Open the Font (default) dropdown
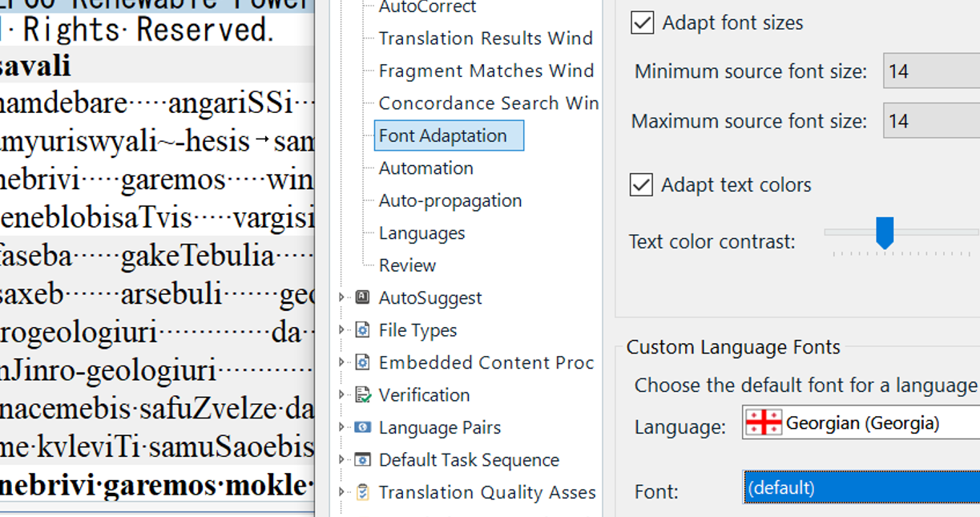Image resolution: width=980 pixels, height=517 pixels. pyautogui.click(x=861, y=487)
